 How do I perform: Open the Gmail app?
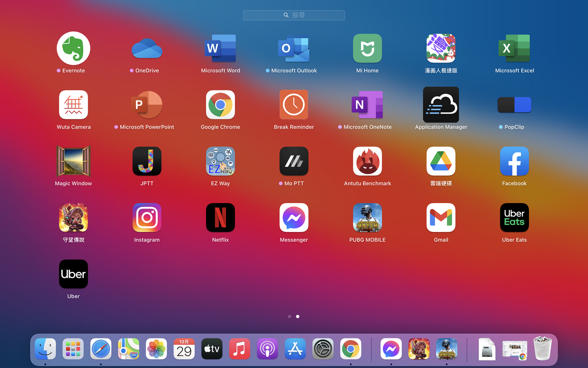[441, 217]
